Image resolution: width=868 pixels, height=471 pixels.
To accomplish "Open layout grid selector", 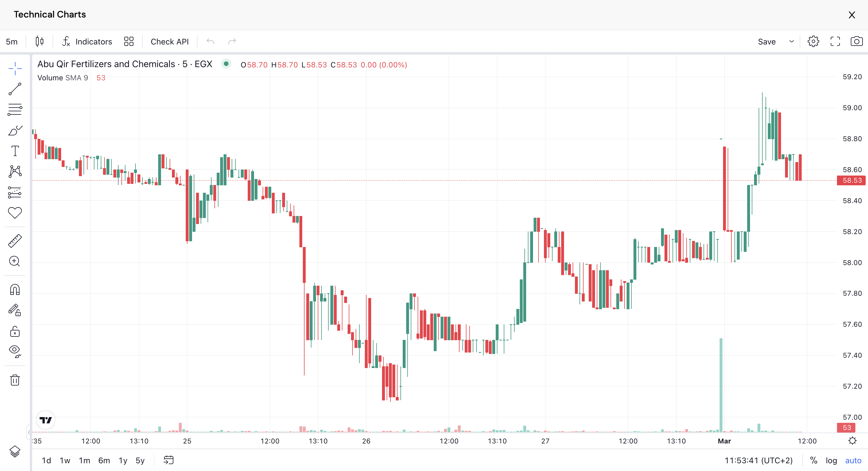I will click(x=129, y=41).
